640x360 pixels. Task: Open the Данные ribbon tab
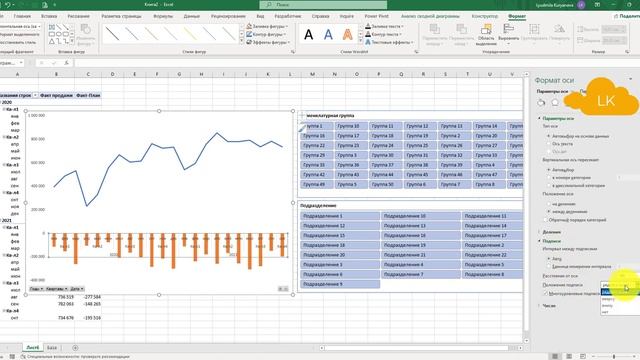point(191,16)
